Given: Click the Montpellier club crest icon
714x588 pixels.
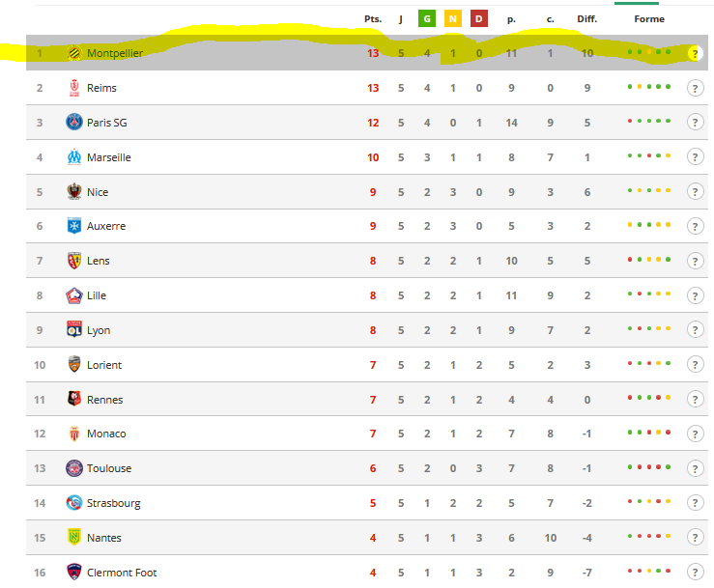Looking at the screenshot, I should (74, 53).
